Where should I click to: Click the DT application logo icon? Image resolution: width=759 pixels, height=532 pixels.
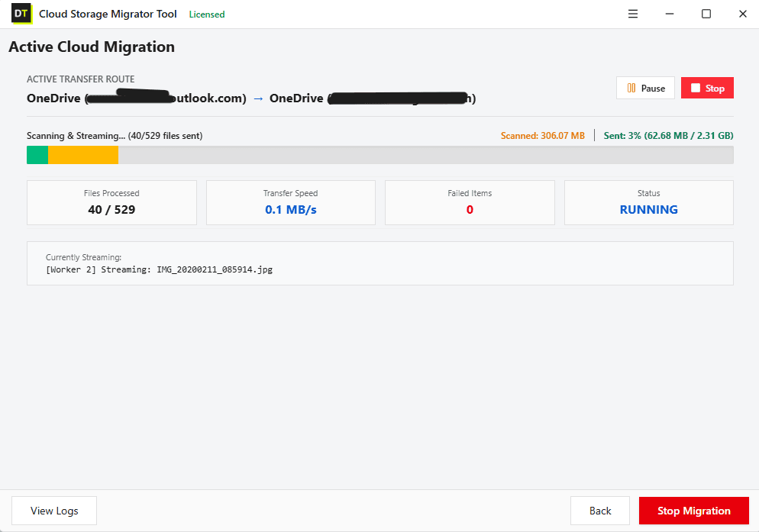point(21,14)
